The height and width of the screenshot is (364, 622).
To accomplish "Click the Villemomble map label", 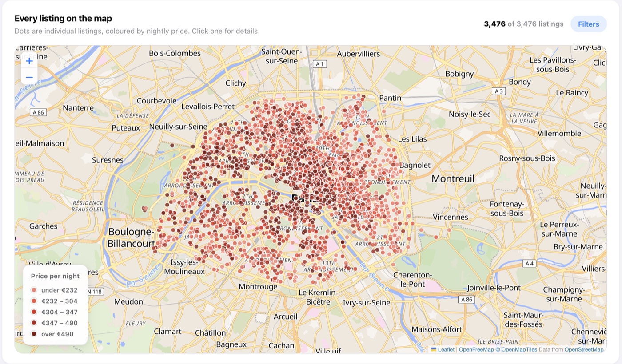I will pyautogui.click(x=559, y=133).
